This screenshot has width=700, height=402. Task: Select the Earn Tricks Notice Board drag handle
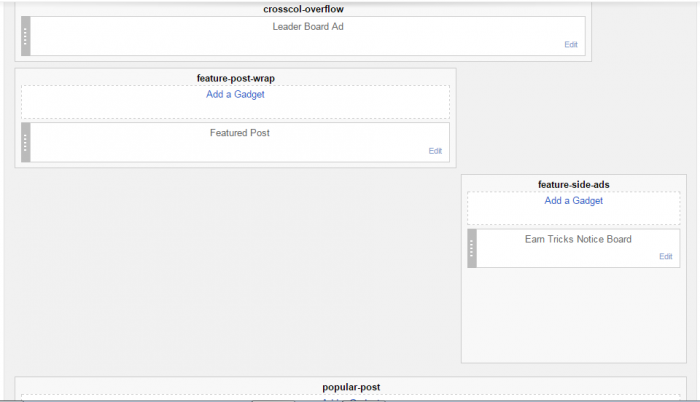[472, 248]
